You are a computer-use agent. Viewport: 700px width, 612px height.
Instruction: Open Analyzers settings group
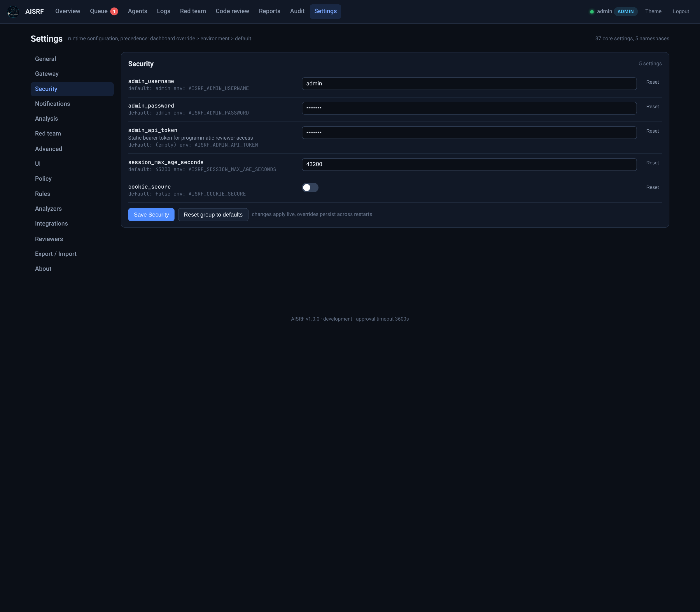(x=72, y=209)
